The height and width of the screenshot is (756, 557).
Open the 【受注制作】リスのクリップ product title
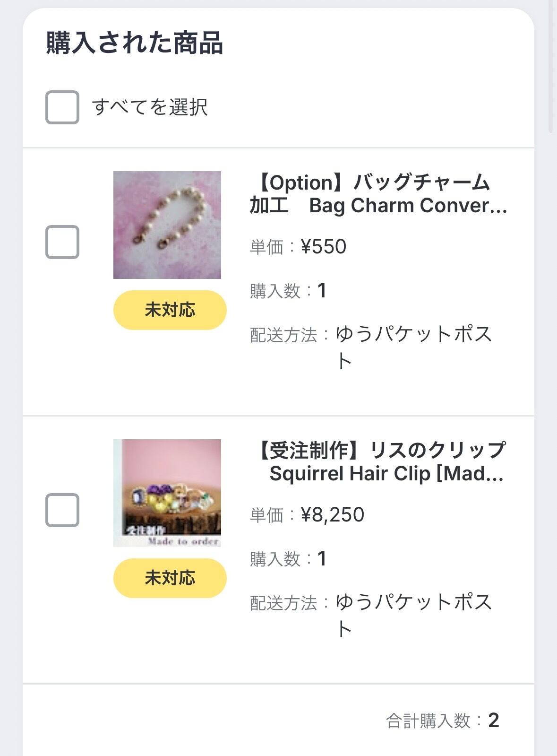pyautogui.click(x=380, y=462)
